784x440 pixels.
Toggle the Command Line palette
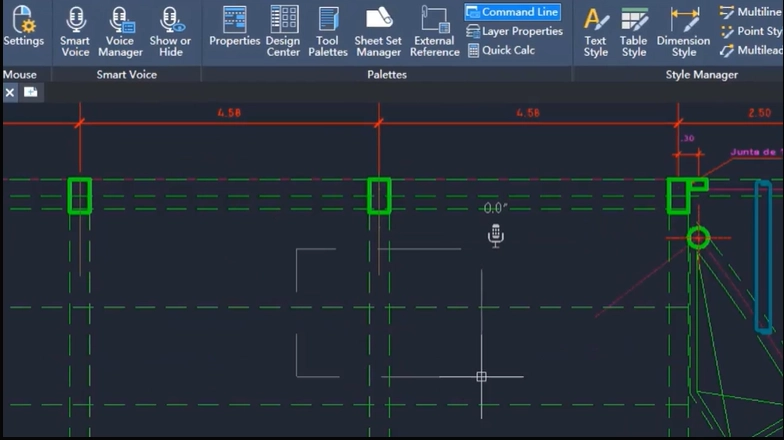tap(512, 12)
